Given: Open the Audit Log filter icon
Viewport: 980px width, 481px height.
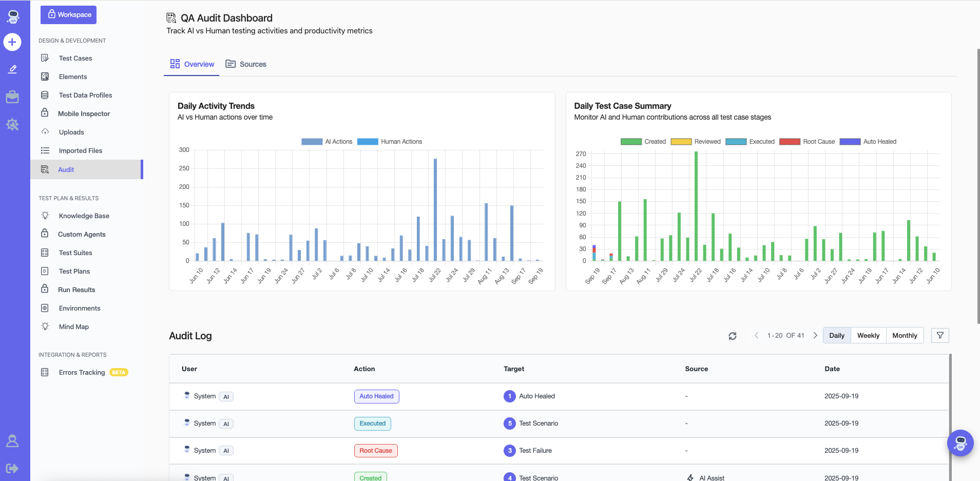Looking at the screenshot, I should [939, 336].
